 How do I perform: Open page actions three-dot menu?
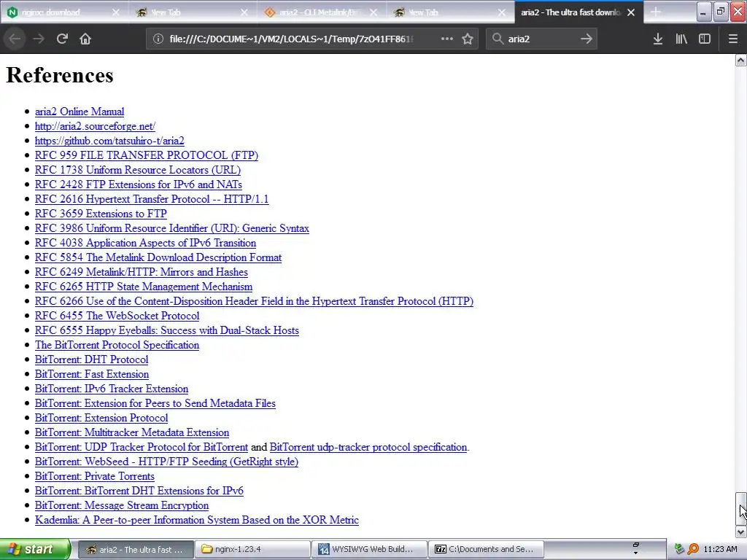click(x=447, y=39)
